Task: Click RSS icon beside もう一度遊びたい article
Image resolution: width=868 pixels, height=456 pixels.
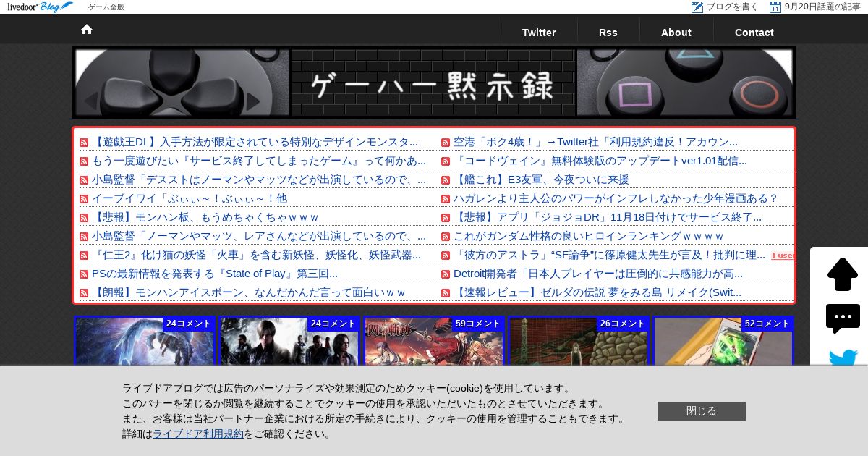Action: coord(84,161)
